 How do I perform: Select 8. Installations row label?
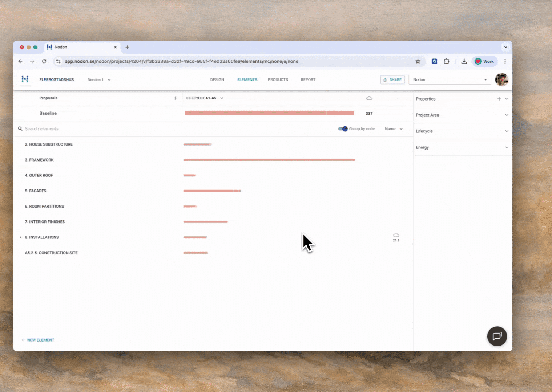(42, 237)
